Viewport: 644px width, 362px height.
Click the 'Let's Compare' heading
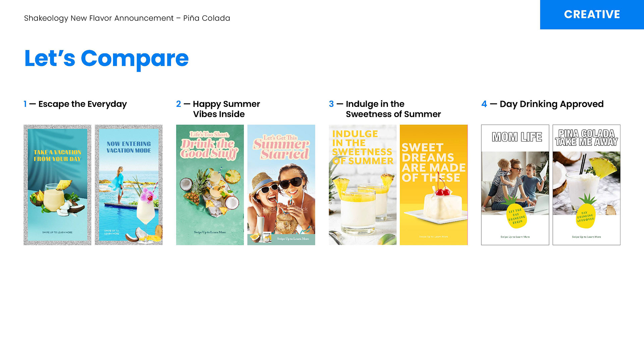point(106,58)
